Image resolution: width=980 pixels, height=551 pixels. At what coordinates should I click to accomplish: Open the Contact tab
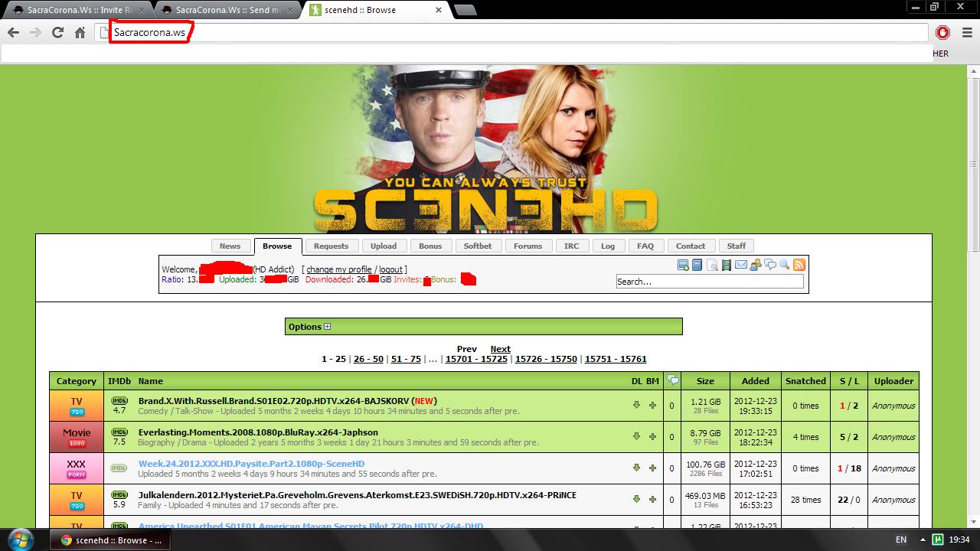coord(690,246)
